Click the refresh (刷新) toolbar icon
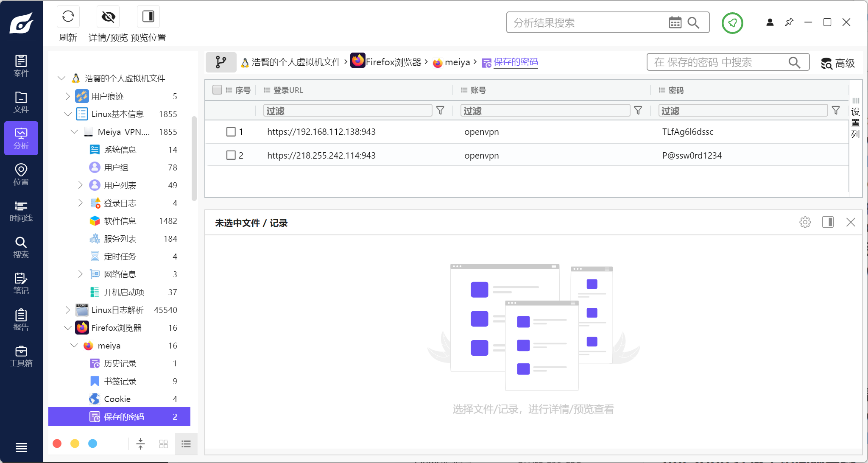 [x=68, y=17]
